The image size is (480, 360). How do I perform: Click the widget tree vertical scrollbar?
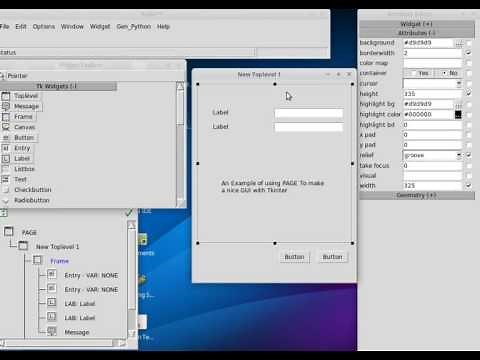pyautogui.click(x=132, y=279)
